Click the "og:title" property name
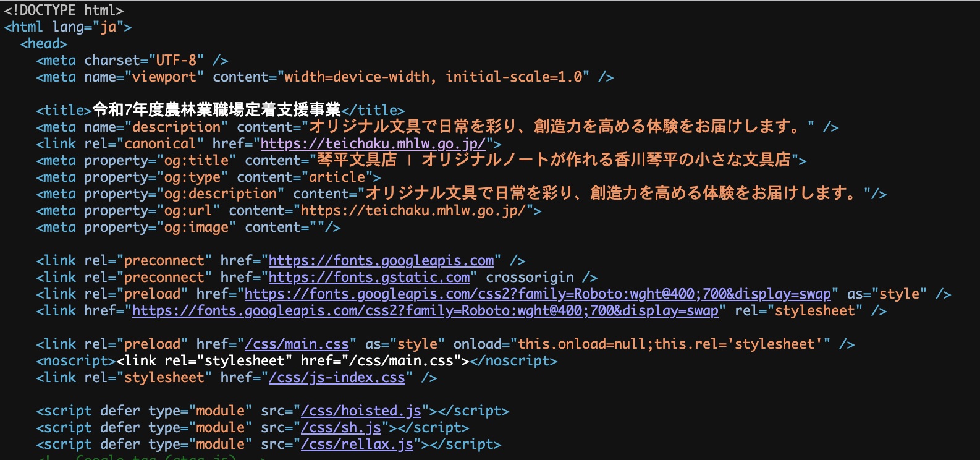The height and width of the screenshot is (460, 980). click(196, 161)
